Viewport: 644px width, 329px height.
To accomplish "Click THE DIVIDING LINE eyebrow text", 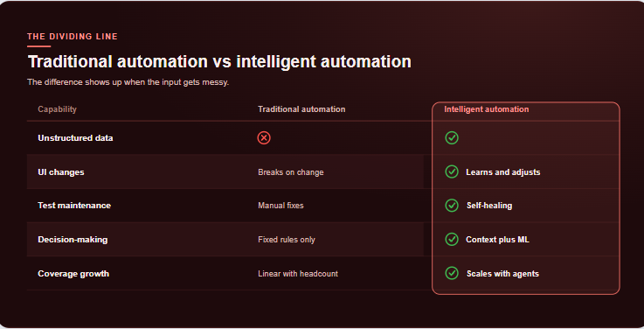I will (x=73, y=36).
